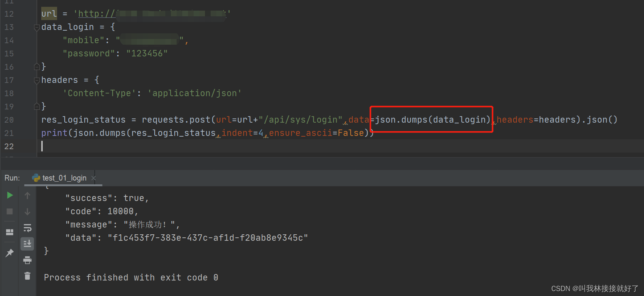Click line number 22 in the gutter
This screenshot has height=296, width=644.
(9, 146)
